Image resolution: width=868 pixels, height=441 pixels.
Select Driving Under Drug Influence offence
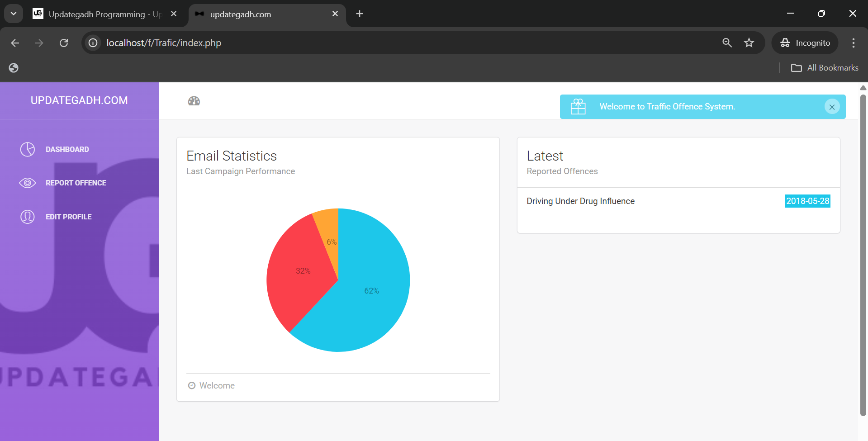(x=580, y=201)
